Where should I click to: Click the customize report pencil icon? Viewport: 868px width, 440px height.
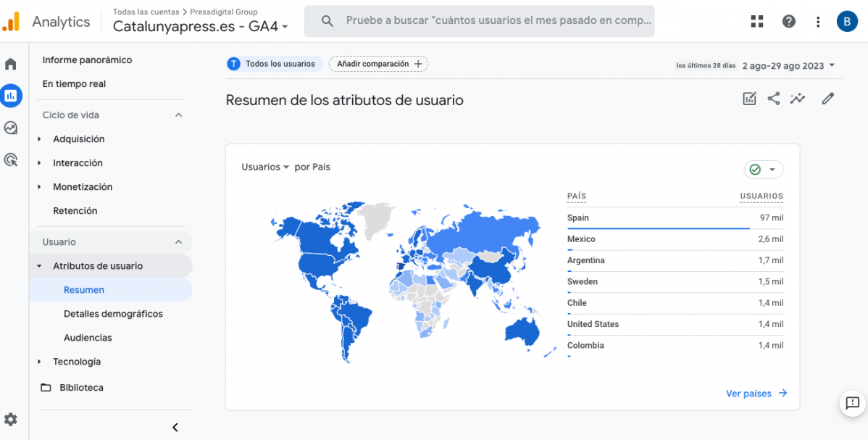coord(828,99)
